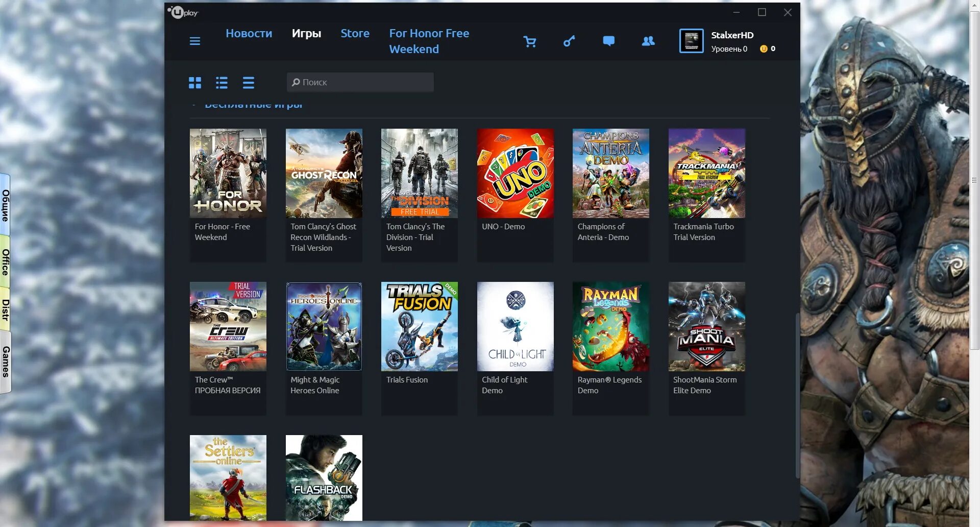Minimize the Uplay window
This screenshot has height=527, width=980.
[737, 12]
